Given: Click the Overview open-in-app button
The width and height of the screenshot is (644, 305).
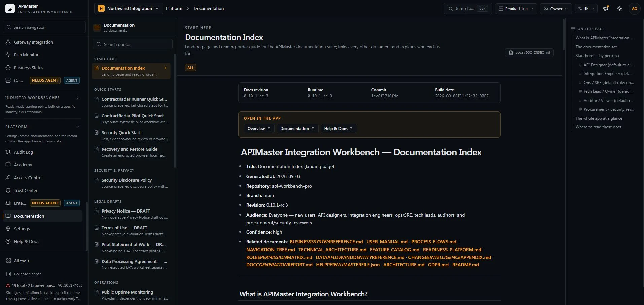Looking at the screenshot, I should pyautogui.click(x=259, y=128).
